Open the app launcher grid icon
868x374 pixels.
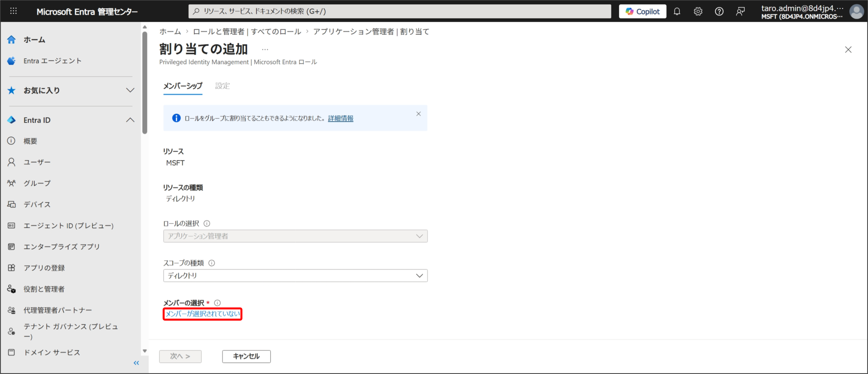click(x=13, y=11)
